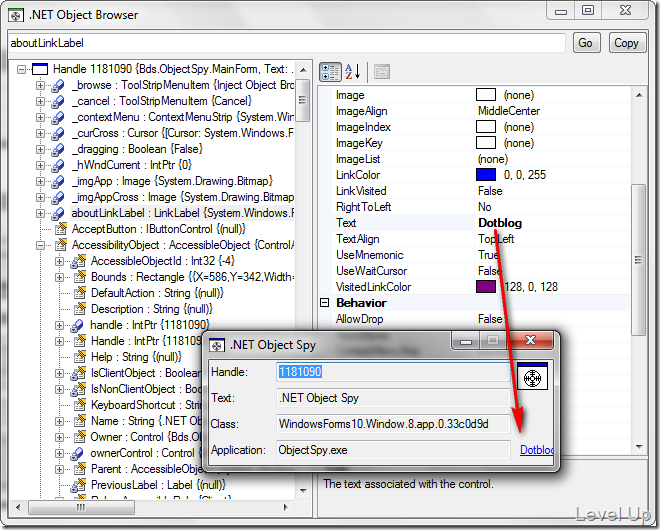Click the field icon beside _hWndCurrent
Screen dimensions: 660x530
coord(58,165)
